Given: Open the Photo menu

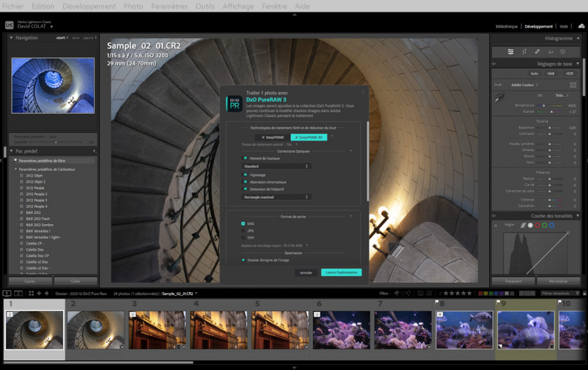Looking at the screenshot, I should click(x=133, y=7).
